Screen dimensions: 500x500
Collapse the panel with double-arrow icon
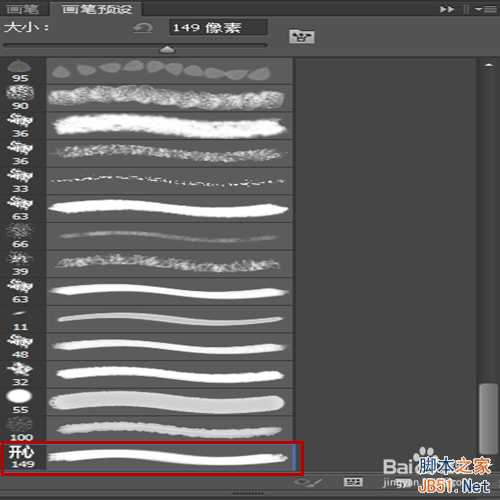click(447, 9)
